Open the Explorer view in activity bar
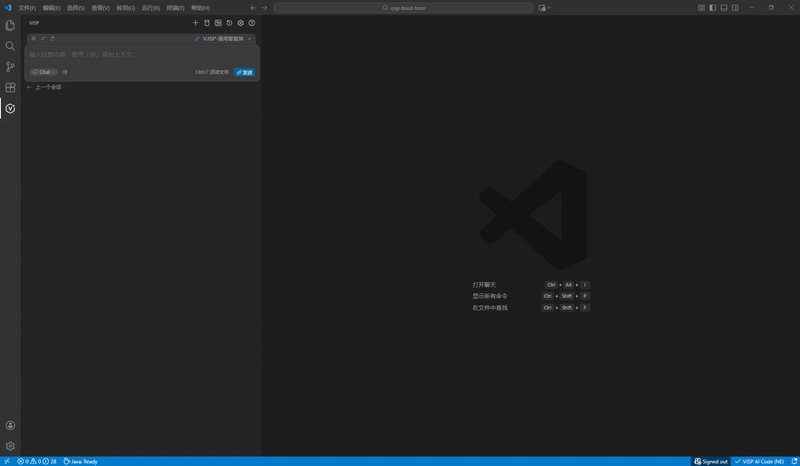The height and width of the screenshot is (466, 800). point(10,25)
